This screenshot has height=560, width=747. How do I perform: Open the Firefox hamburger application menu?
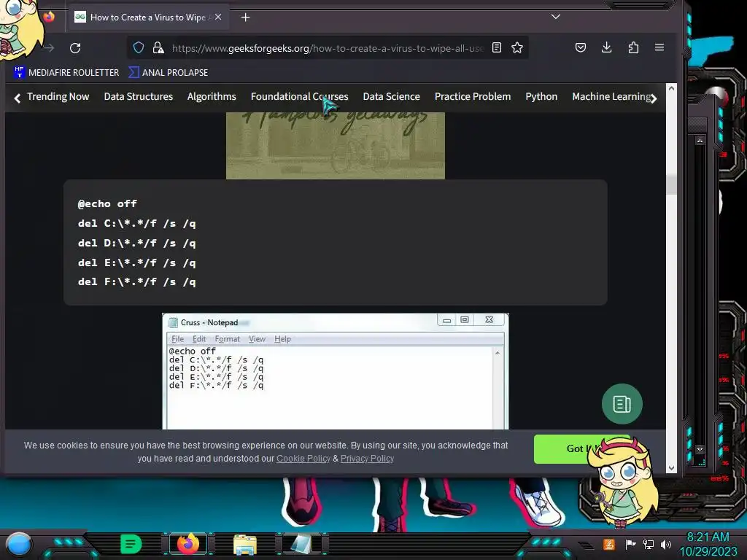tap(659, 47)
